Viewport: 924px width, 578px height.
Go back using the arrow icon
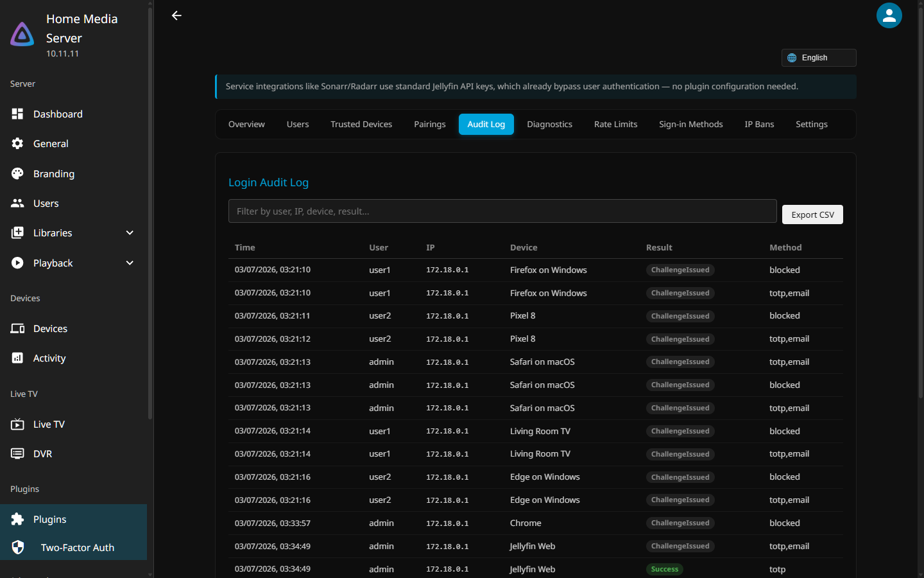point(176,15)
